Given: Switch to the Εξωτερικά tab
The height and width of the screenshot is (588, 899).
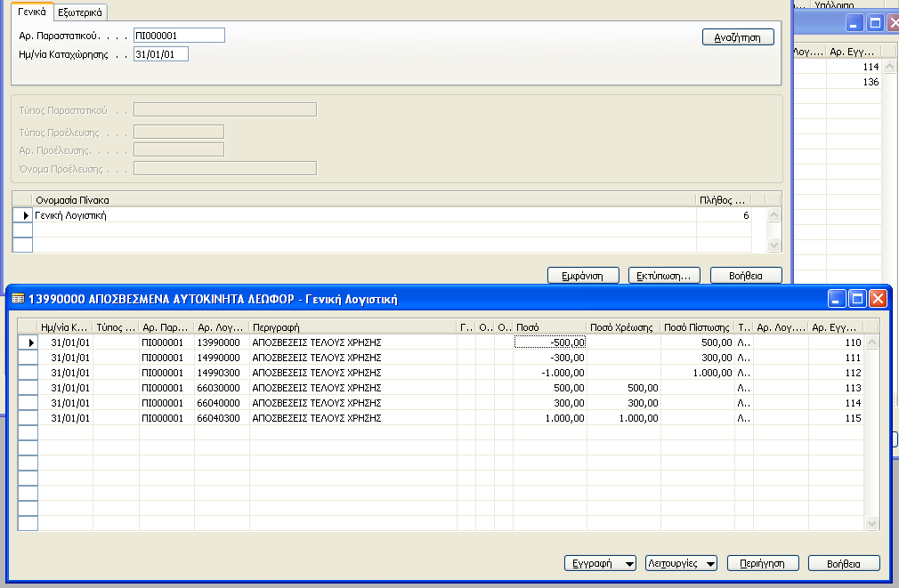Looking at the screenshot, I should 80,12.
